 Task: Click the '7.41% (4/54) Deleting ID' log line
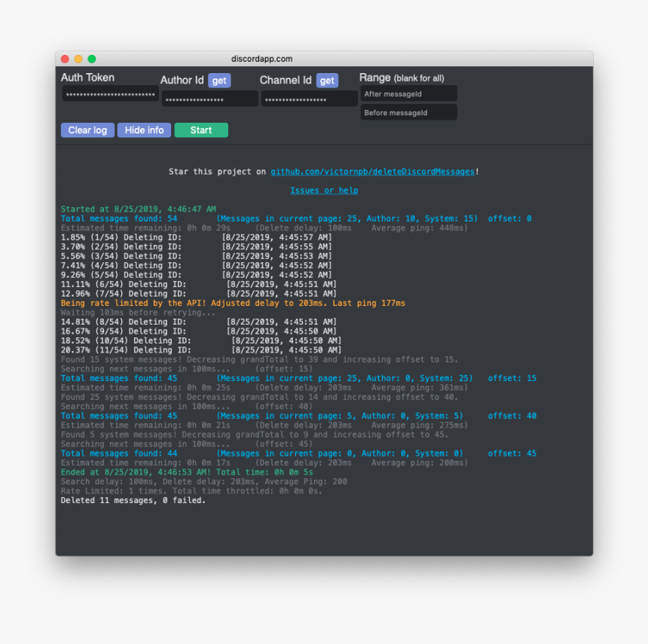(197, 265)
